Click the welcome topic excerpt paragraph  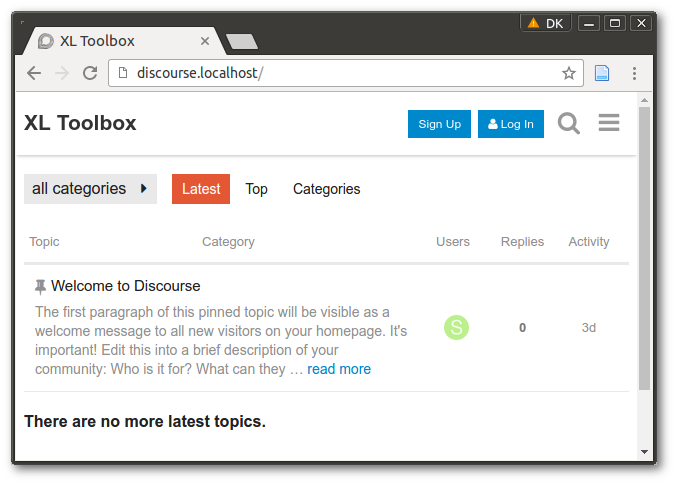(221, 340)
